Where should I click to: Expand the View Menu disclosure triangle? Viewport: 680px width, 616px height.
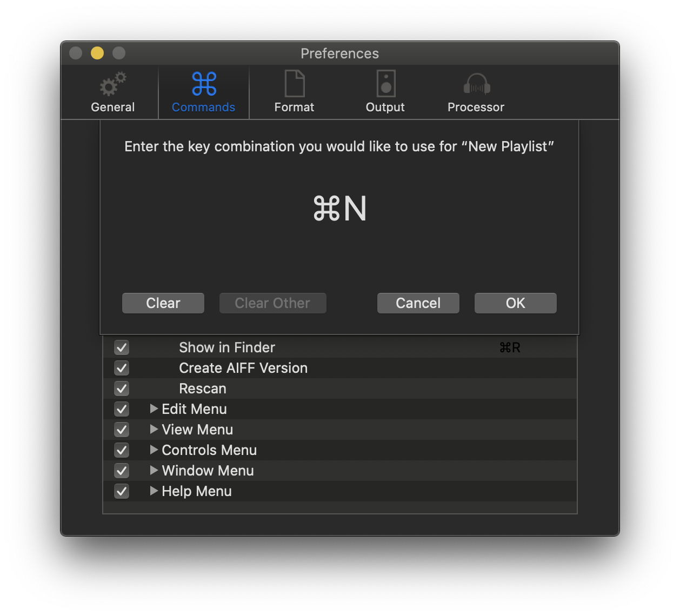[x=154, y=429]
